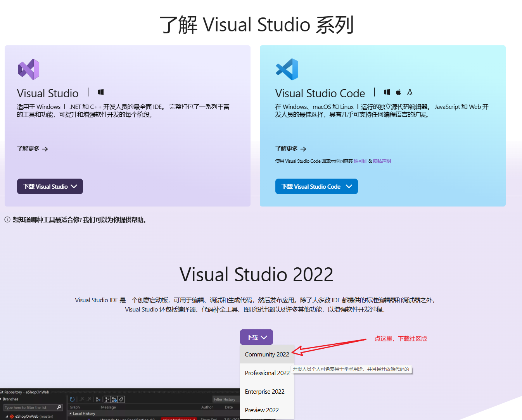Click the purple Visual Studio logo
The height and width of the screenshot is (420, 522).
[x=29, y=69]
